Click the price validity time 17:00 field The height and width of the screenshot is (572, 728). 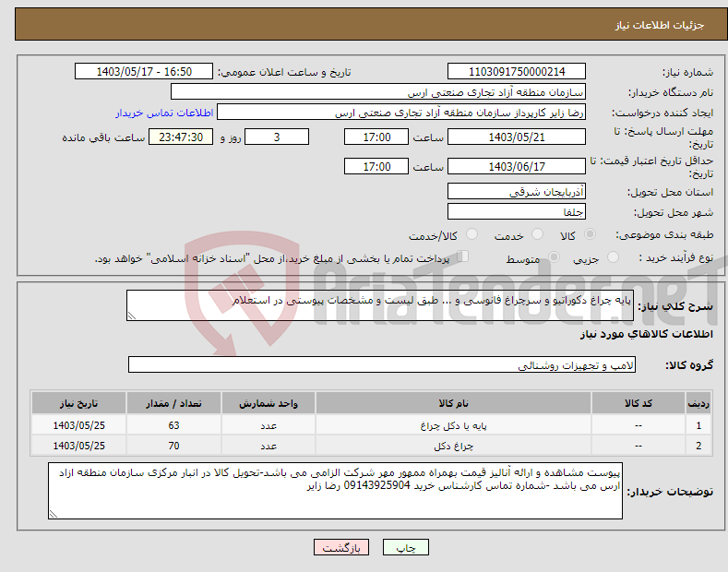pos(376,166)
